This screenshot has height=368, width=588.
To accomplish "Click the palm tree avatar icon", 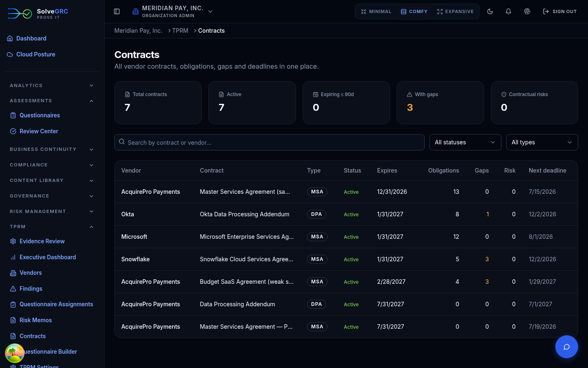I will [15, 353].
